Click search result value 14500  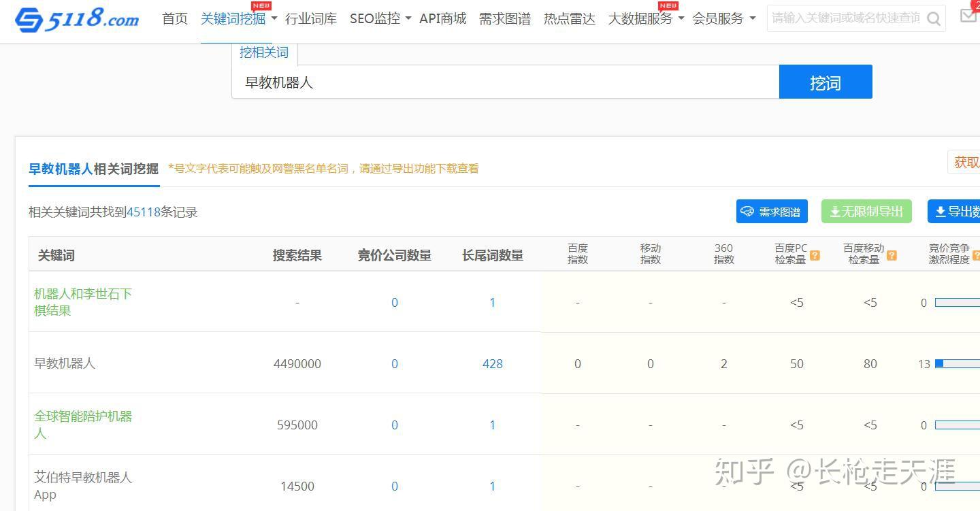point(297,487)
